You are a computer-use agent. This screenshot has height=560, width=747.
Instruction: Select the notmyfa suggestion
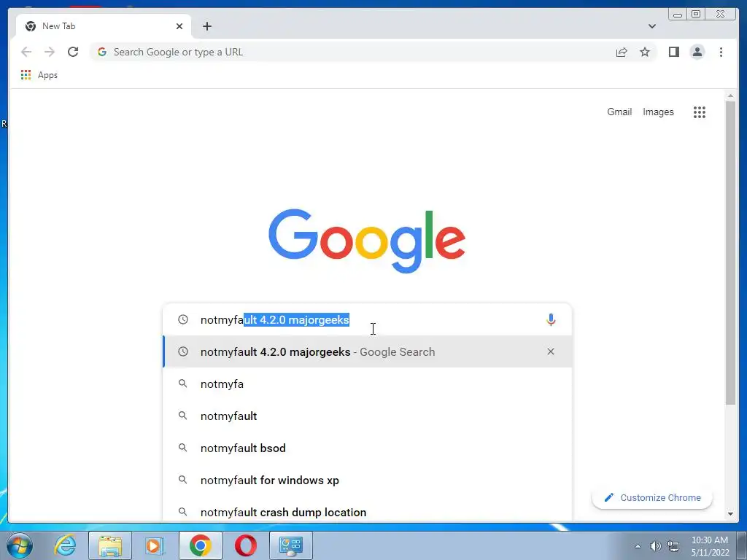click(368, 384)
